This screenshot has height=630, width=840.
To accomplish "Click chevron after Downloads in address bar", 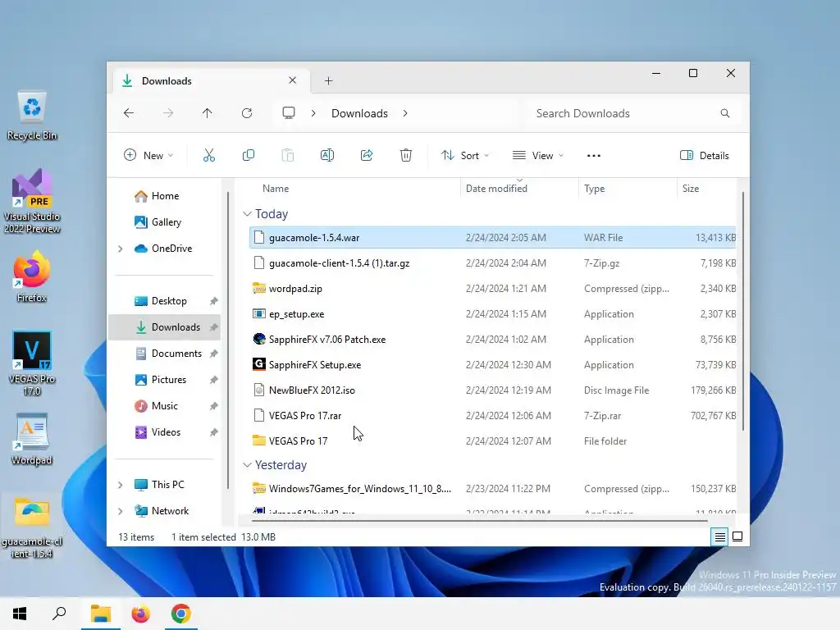I will coord(405,113).
